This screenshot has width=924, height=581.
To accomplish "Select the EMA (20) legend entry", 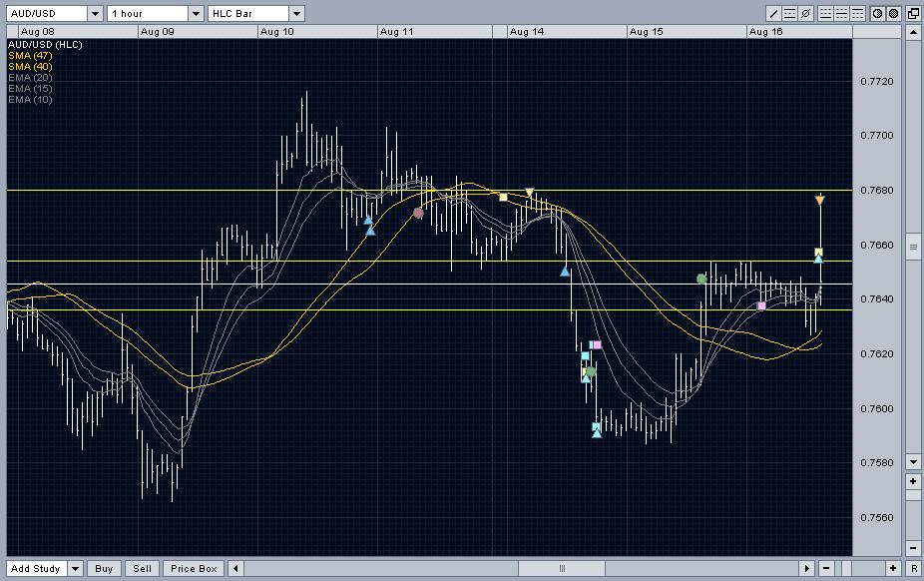I will click(30, 78).
